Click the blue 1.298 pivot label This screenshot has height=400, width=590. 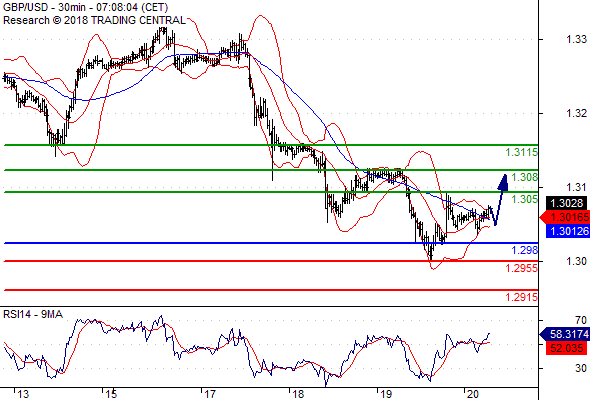coord(524,250)
